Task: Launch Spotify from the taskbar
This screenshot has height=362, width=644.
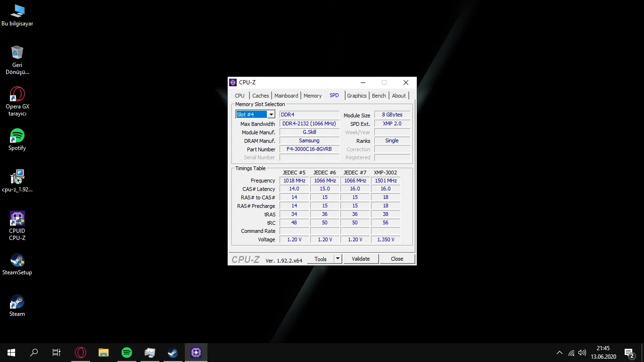Action: 126,352
